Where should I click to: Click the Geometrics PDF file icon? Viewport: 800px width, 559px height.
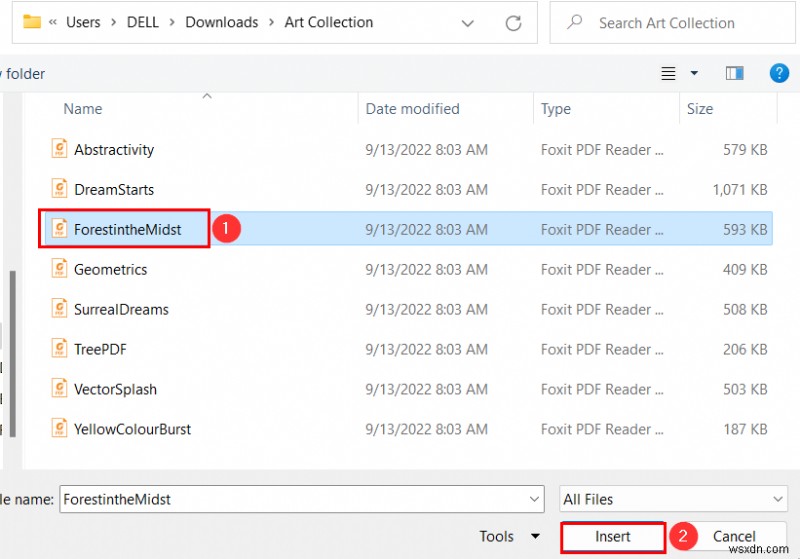59,269
